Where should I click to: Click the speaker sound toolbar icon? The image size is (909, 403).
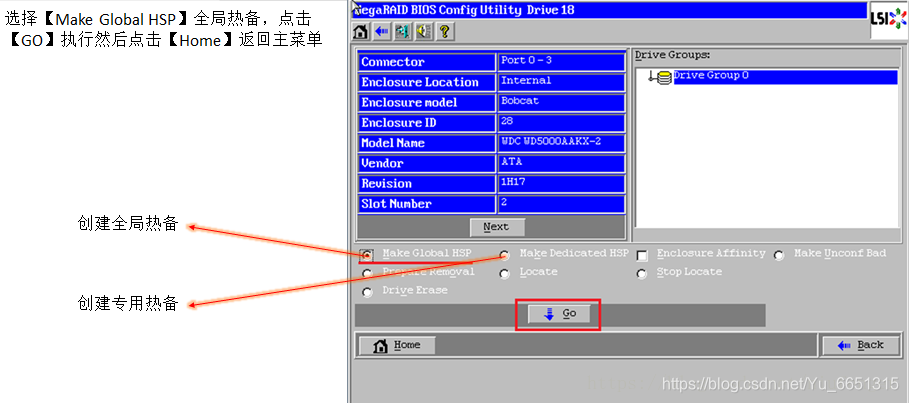[423, 31]
